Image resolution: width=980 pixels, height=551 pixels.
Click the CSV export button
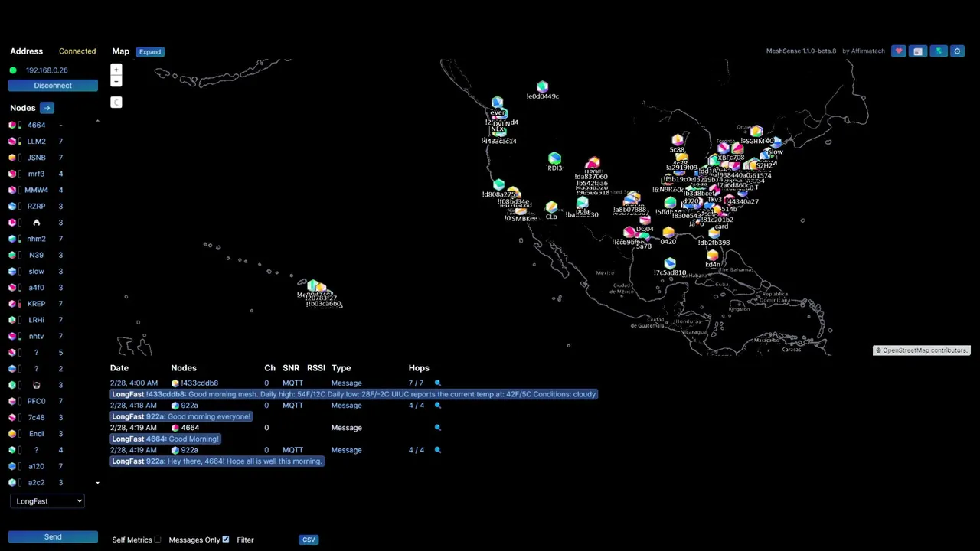(x=309, y=540)
